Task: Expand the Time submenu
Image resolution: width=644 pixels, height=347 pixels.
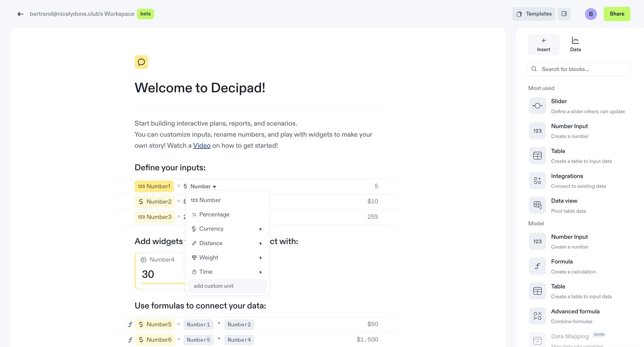Action: (227, 272)
